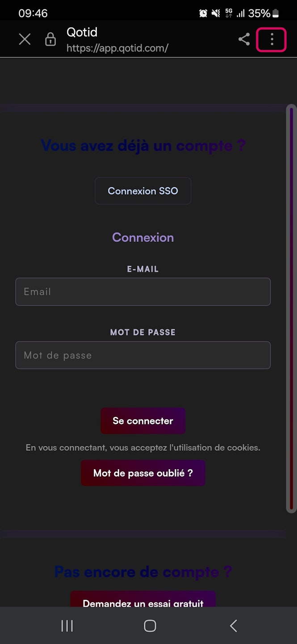Tap the site security lock icon

pyautogui.click(x=50, y=39)
